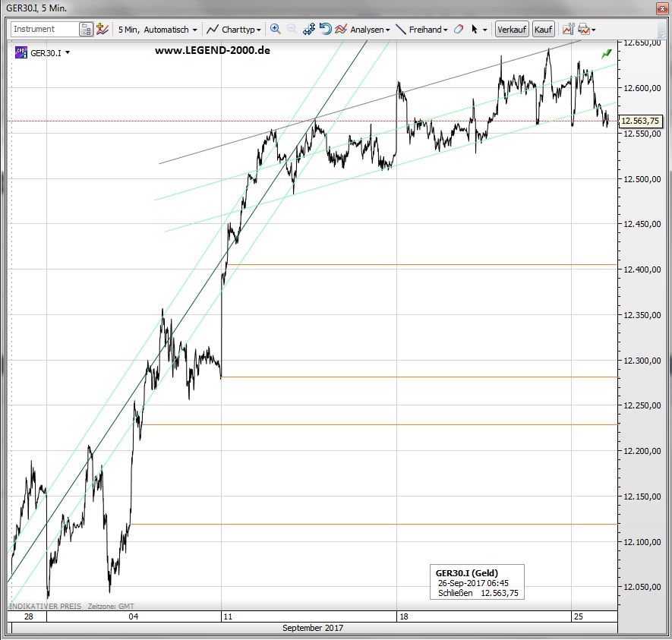Click the date label 18 on time axis
The image size is (672, 640).
[404, 616]
